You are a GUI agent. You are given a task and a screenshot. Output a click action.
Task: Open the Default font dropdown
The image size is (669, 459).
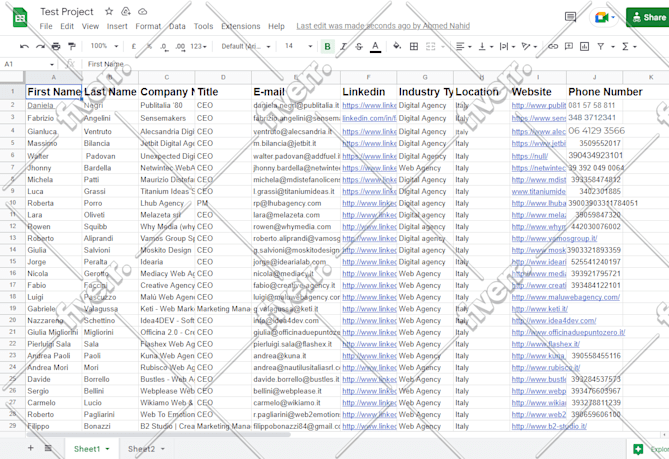[246, 46]
